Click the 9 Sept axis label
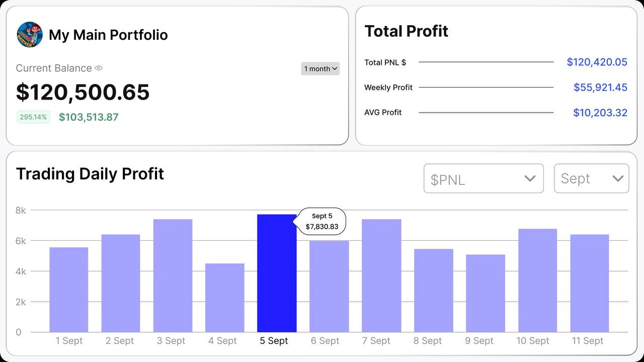The image size is (644, 362). 479,341
